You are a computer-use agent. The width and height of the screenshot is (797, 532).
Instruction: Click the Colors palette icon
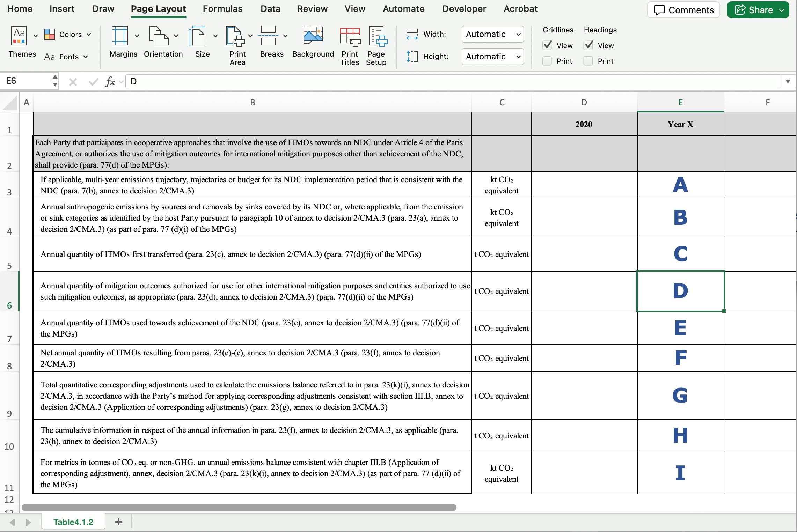pyautogui.click(x=50, y=34)
